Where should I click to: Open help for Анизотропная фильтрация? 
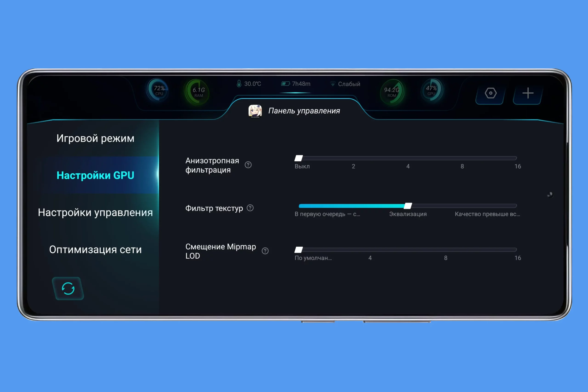[x=248, y=165]
